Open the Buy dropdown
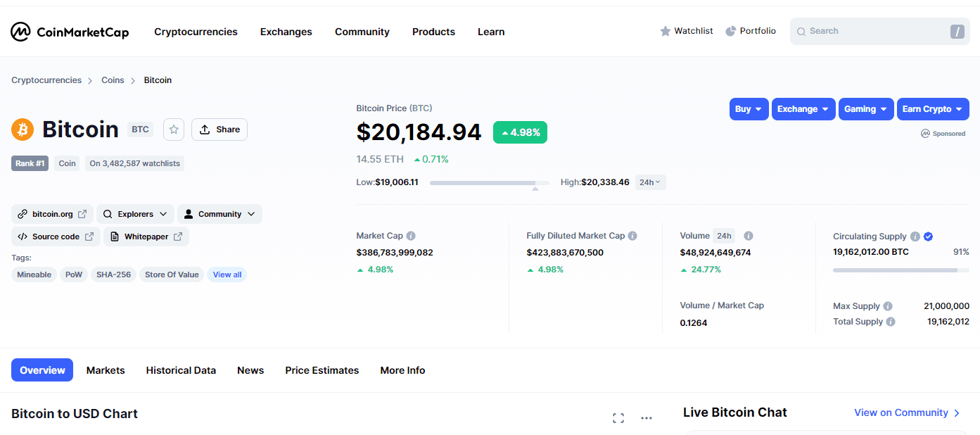This screenshot has width=980, height=435. [749, 109]
